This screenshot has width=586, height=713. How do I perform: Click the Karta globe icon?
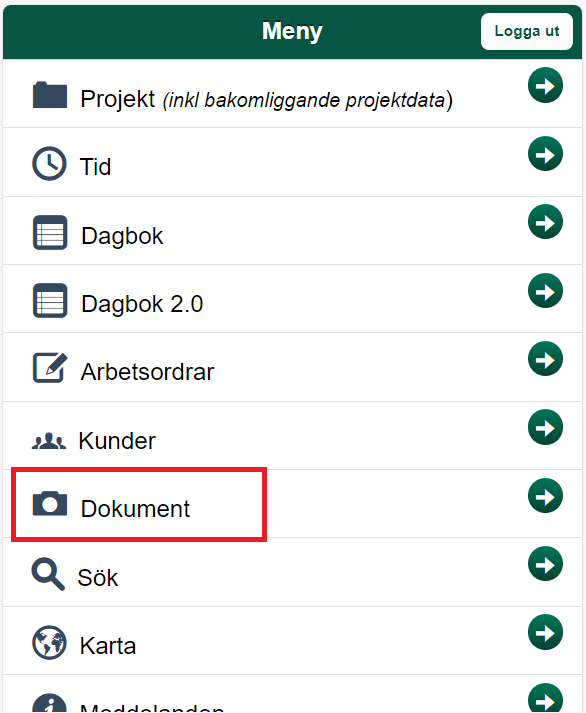(x=49, y=643)
